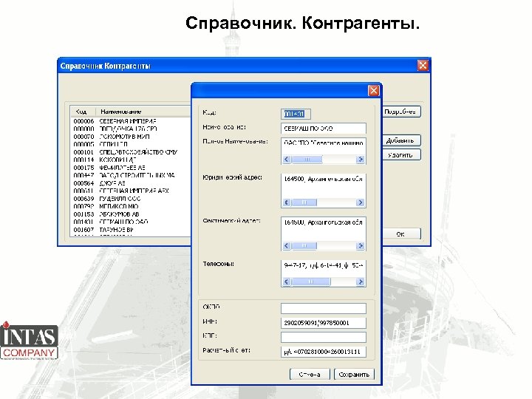Screen dimensions: 532x399
Task: Select the list row with code 000070
Action: pyautogui.click(x=132, y=137)
